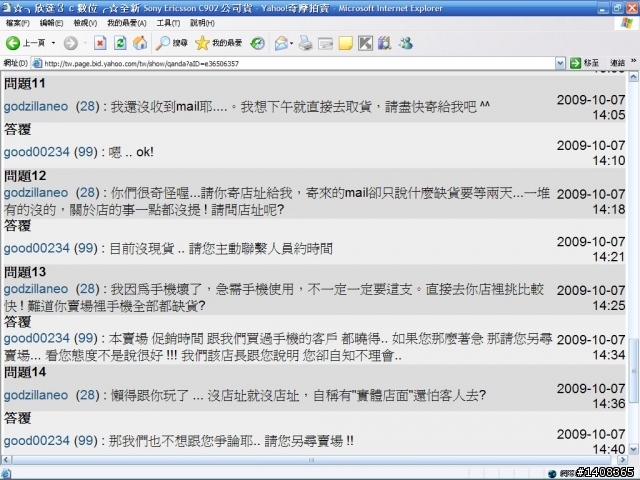This screenshot has height=480, width=640.
Task: Open Search with magnifier icon
Action: pos(171,43)
